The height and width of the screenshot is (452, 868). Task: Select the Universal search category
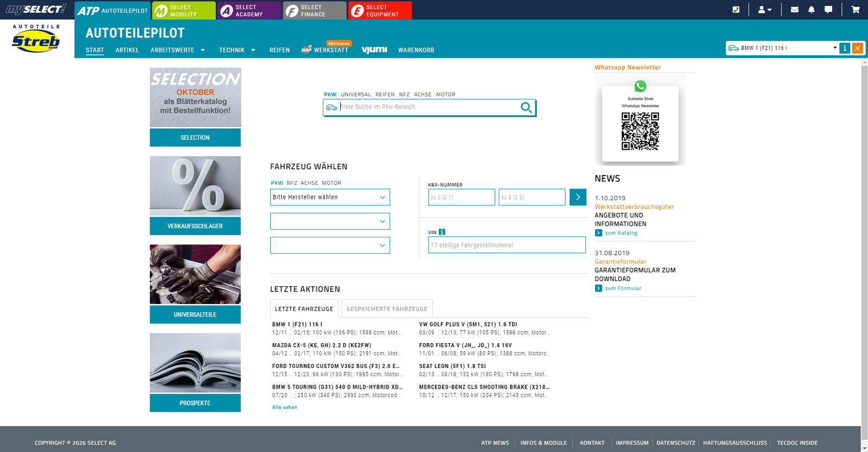pyautogui.click(x=356, y=94)
